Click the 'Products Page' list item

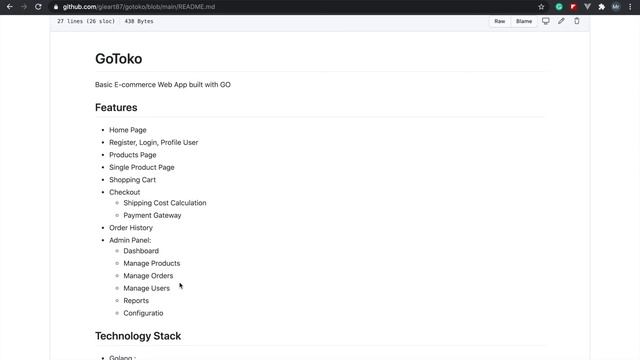coord(133,155)
